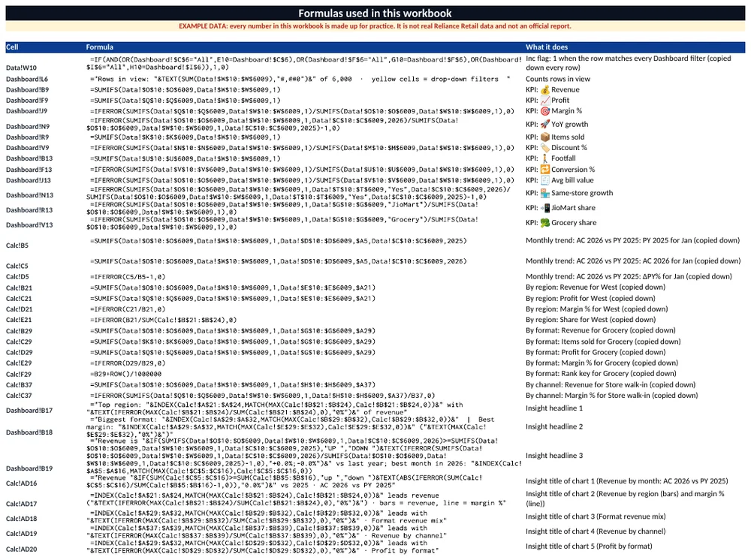Select the Cell column header
The height and width of the screenshot is (560, 751).
point(12,47)
